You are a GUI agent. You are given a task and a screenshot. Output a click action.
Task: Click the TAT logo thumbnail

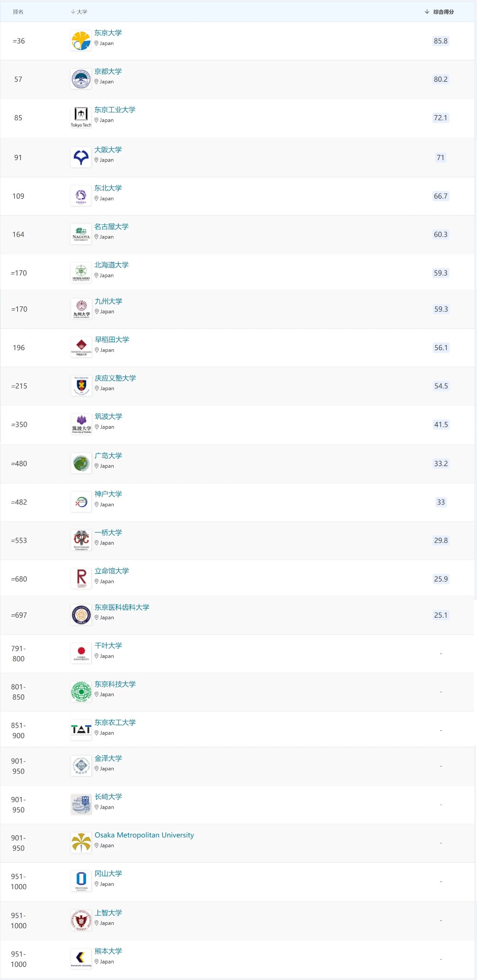click(x=81, y=730)
